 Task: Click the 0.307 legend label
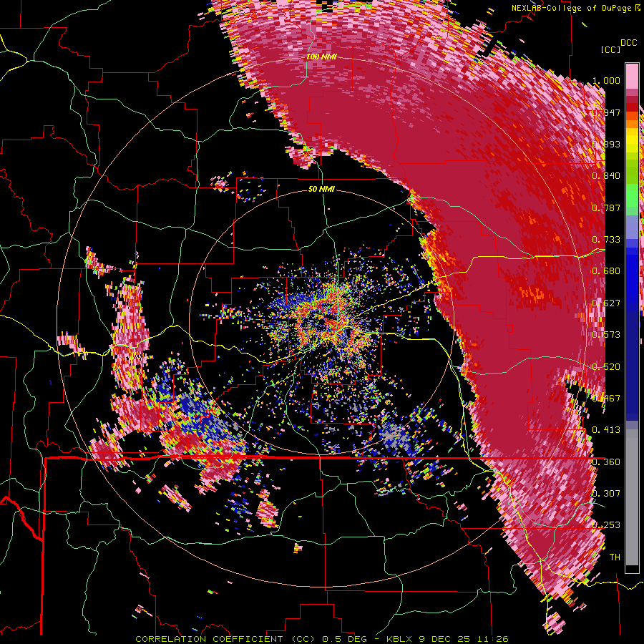tap(606, 493)
